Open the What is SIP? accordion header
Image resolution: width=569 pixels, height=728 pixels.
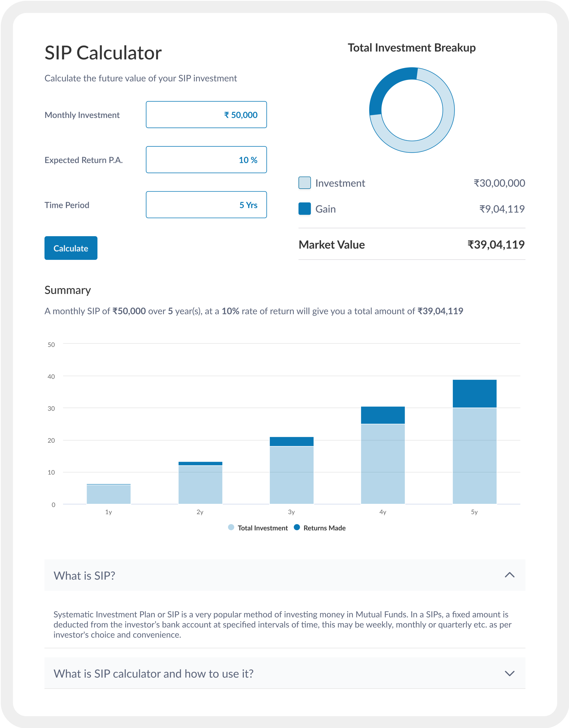[x=85, y=576]
